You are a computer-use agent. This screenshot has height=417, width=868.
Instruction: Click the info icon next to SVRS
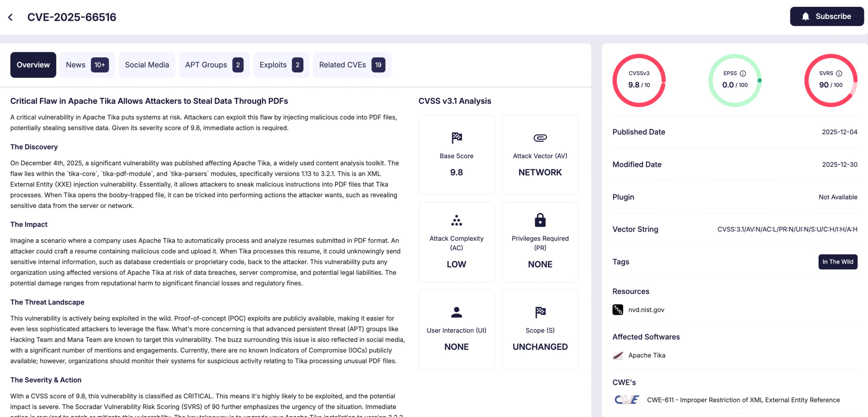click(x=840, y=73)
